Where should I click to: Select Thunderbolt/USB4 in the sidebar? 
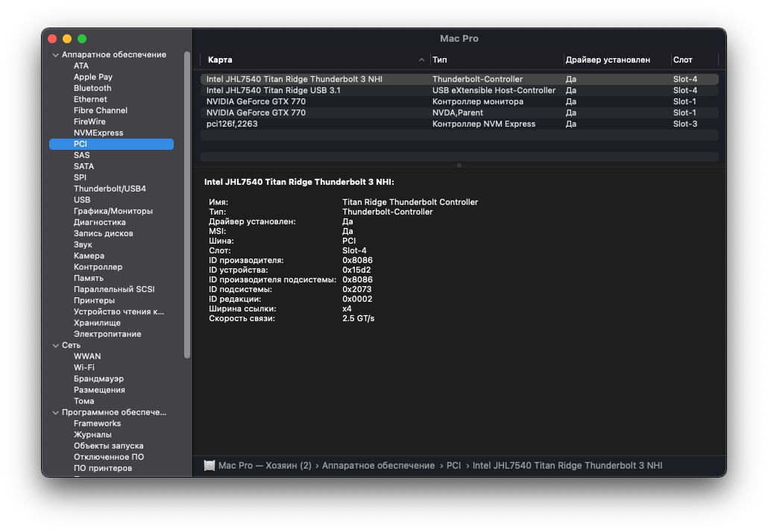click(x=110, y=189)
